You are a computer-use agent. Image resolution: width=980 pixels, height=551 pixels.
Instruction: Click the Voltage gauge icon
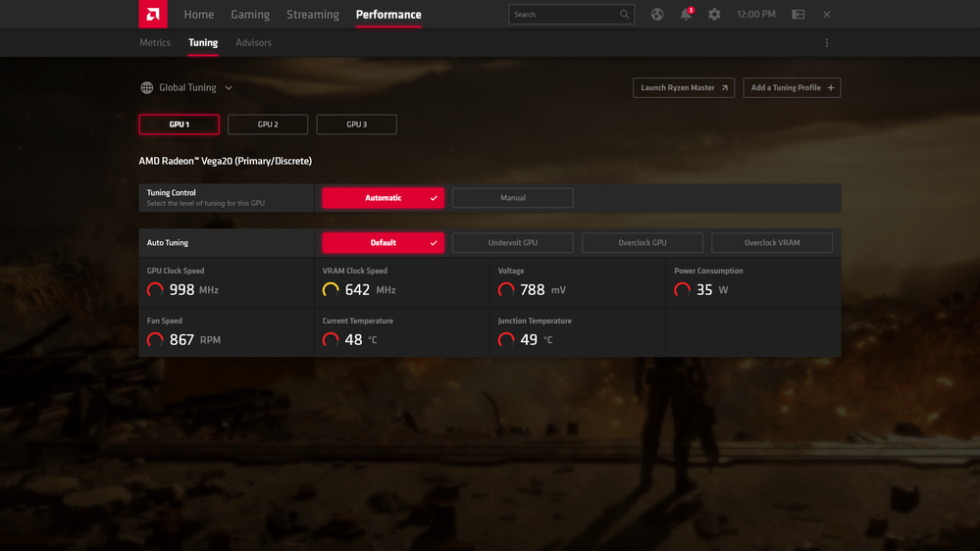[506, 290]
